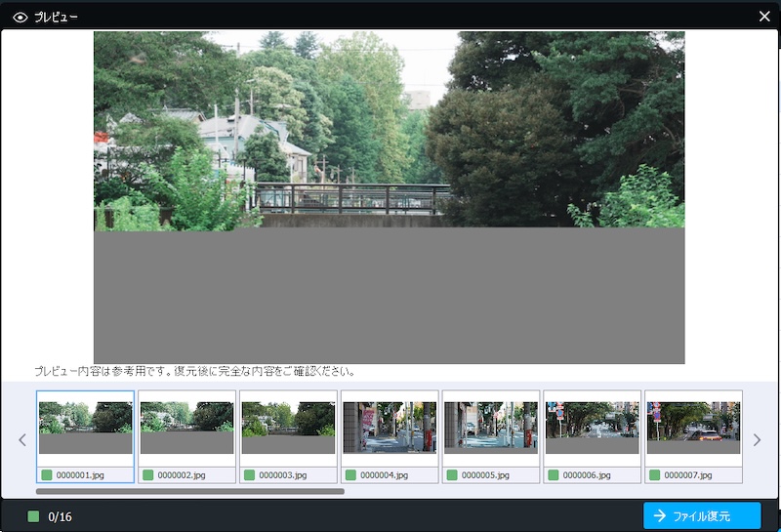The width and height of the screenshot is (781, 532).
Task: Click the 0000007.jpg file name
Action: [x=688, y=475]
